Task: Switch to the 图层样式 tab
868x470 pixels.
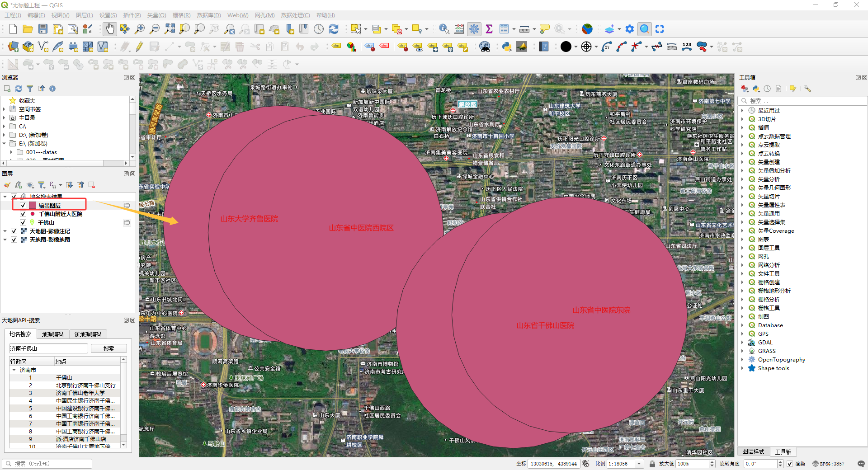Action: (753, 451)
